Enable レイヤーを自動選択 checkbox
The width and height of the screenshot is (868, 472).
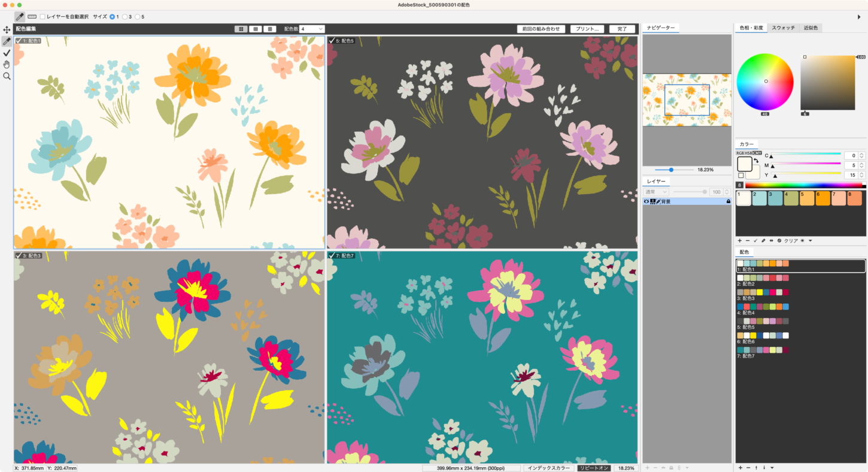43,17
